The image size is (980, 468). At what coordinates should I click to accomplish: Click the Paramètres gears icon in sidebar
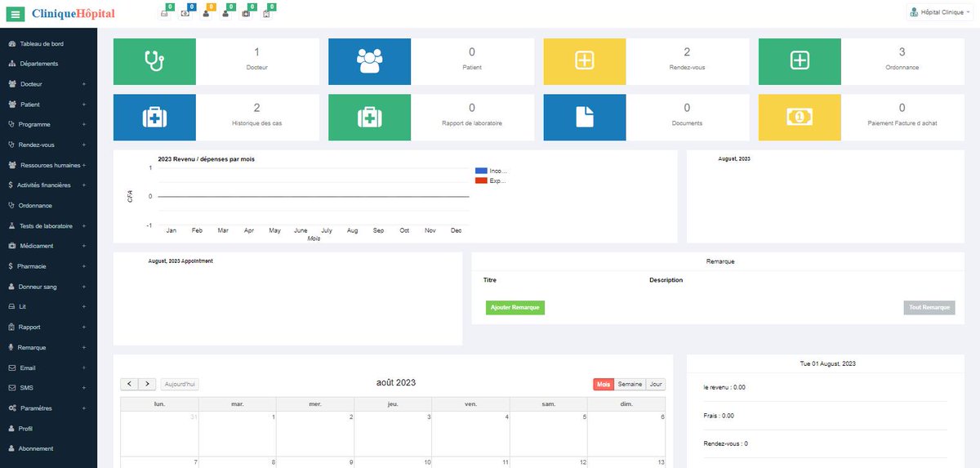(12, 408)
